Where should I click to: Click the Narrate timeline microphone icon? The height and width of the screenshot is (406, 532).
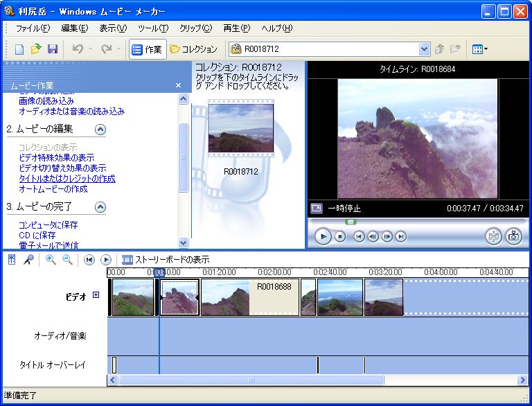(x=29, y=260)
